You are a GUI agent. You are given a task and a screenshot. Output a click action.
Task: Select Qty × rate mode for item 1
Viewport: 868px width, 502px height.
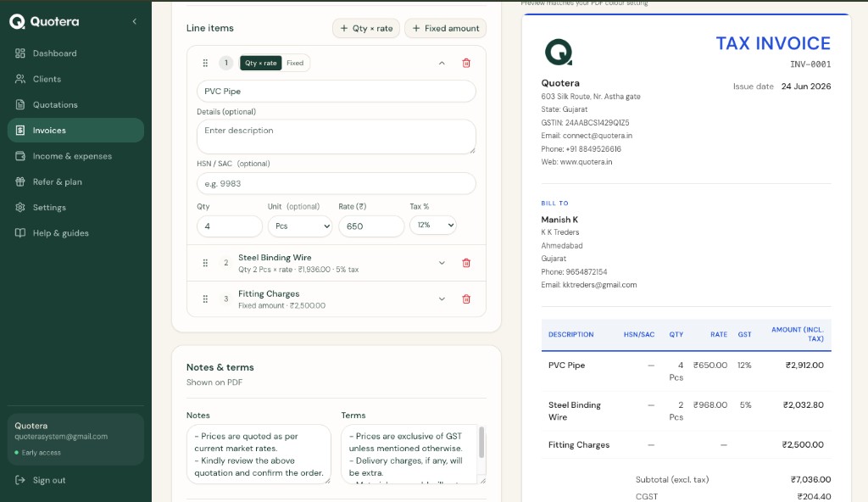pyautogui.click(x=261, y=63)
